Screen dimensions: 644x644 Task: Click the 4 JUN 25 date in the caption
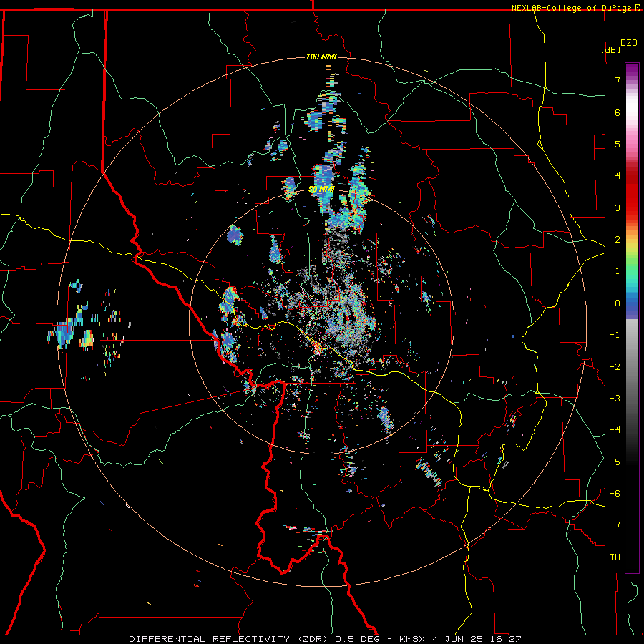pyautogui.click(x=457, y=639)
